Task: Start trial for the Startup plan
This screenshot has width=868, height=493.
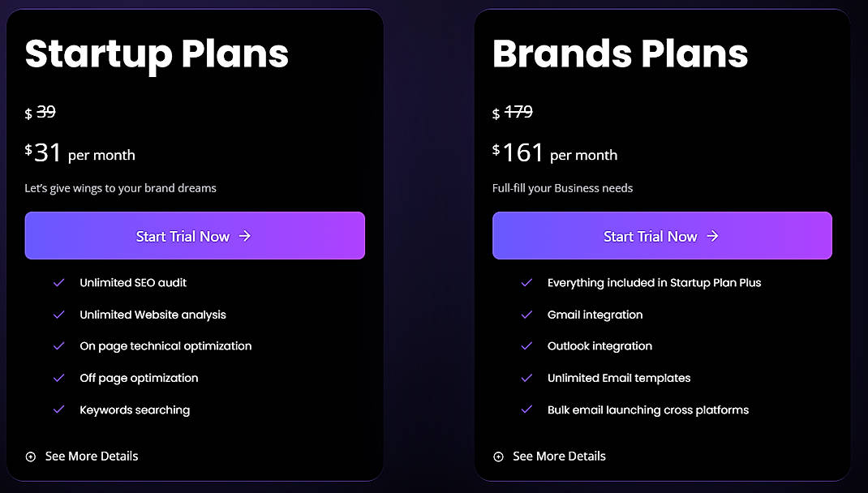Action: coord(195,235)
